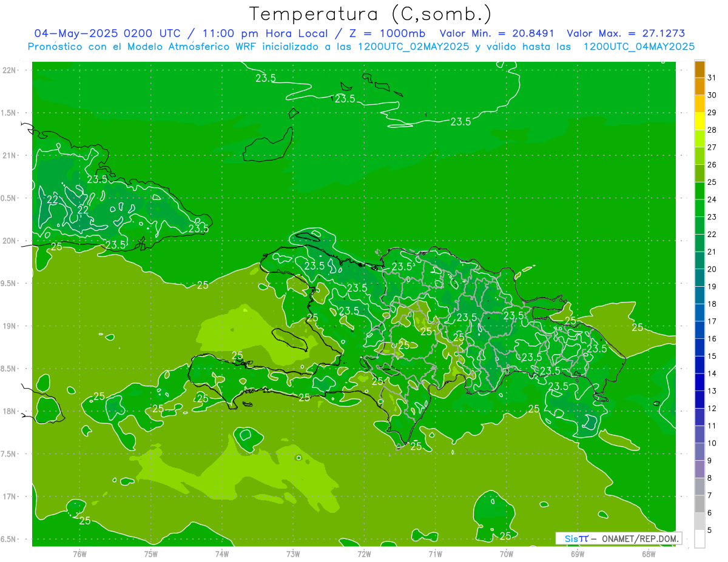Click the 18N latitude axis label
728x562 pixels.
10,412
